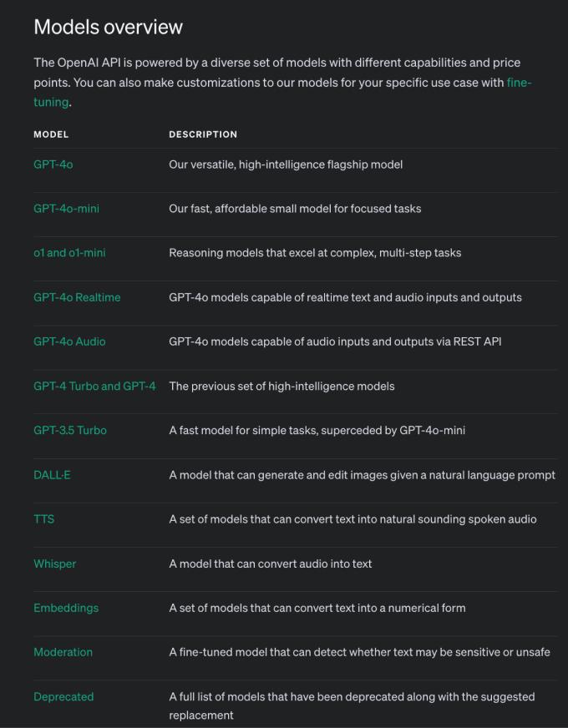Viewport: 568px width, 728px height.
Task: Click the MODEL column header
Action: click(51, 134)
